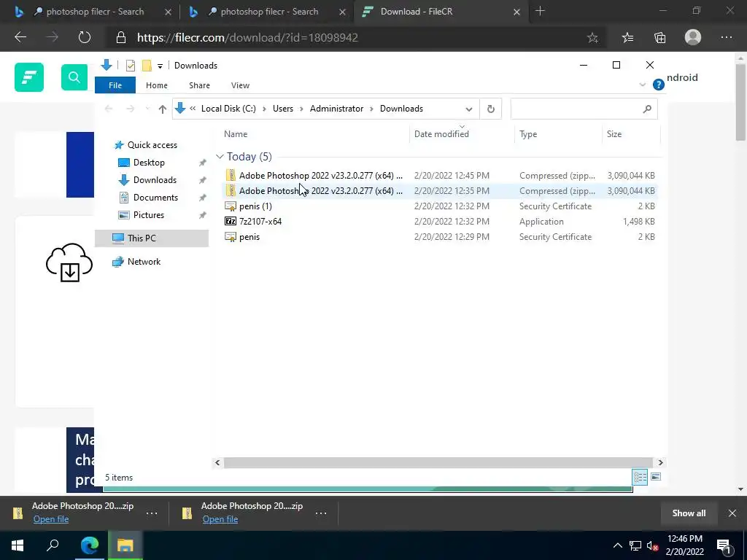Open the address bar history dropdown
Viewport: 747px width, 560px height.
pyautogui.click(x=469, y=109)
